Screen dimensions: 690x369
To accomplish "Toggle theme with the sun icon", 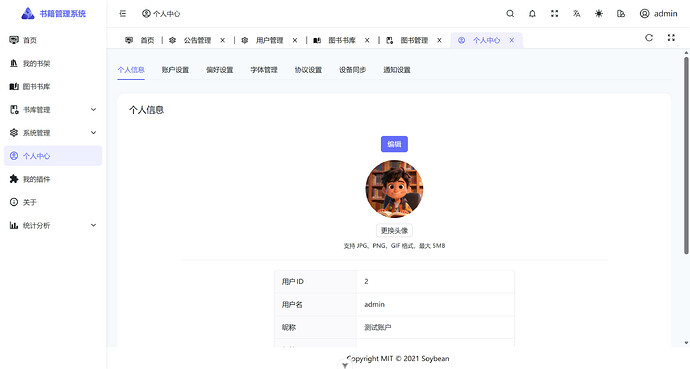I will [599, 14].
